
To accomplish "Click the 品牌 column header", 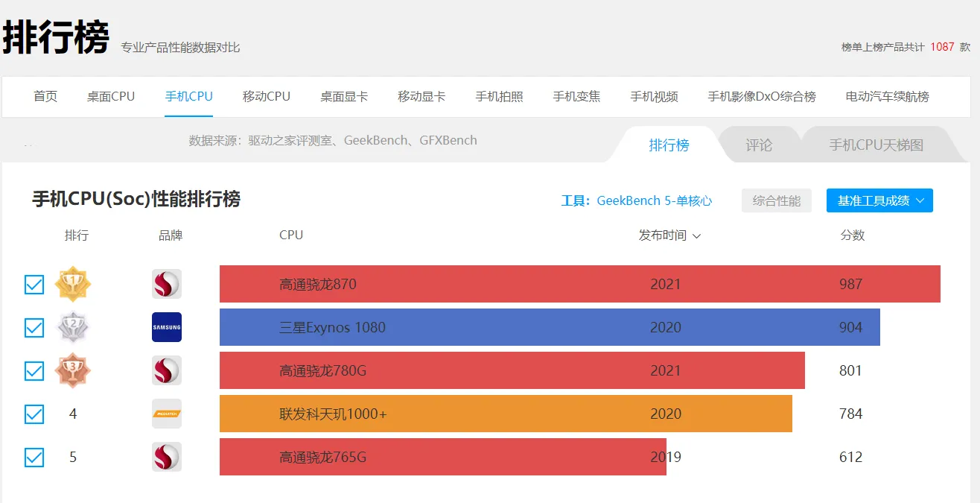I will pyautogui.click(x=171, y=235).
